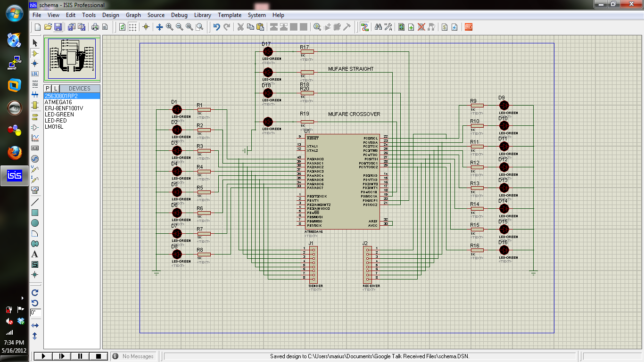
Task: Rotate clockwise button
Action: (x=35, y=292)
